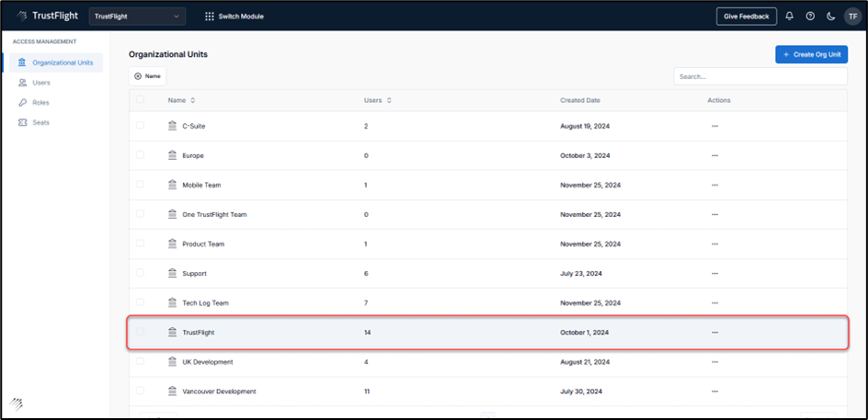Click the C-Suite building icon

tap(172, 126)
